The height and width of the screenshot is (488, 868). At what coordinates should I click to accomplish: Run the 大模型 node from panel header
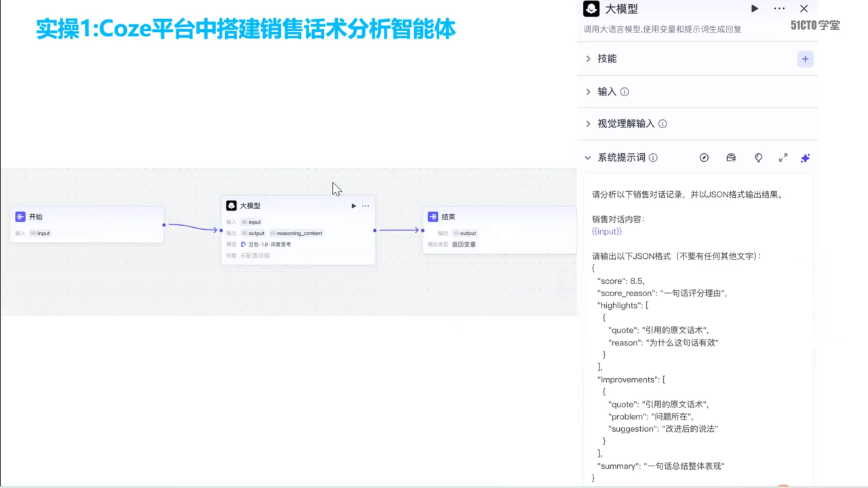click(x=755, y=9)
